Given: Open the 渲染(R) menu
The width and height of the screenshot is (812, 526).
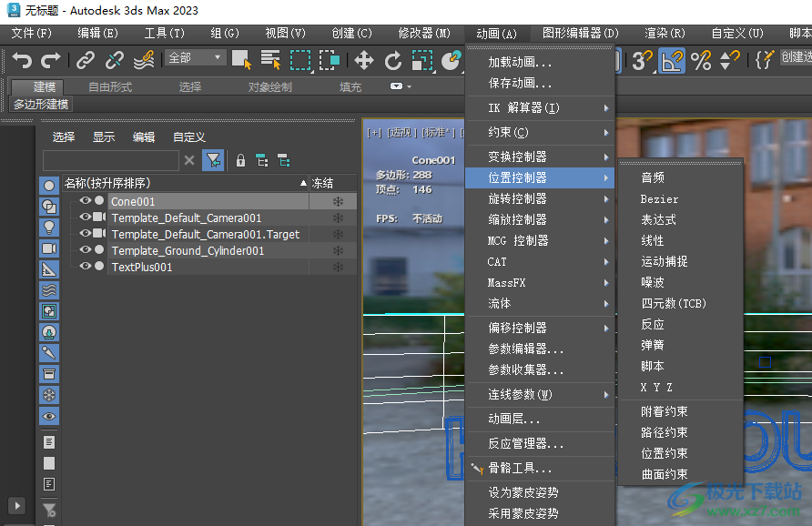Looking at the screenshot, I should (665, 33).
